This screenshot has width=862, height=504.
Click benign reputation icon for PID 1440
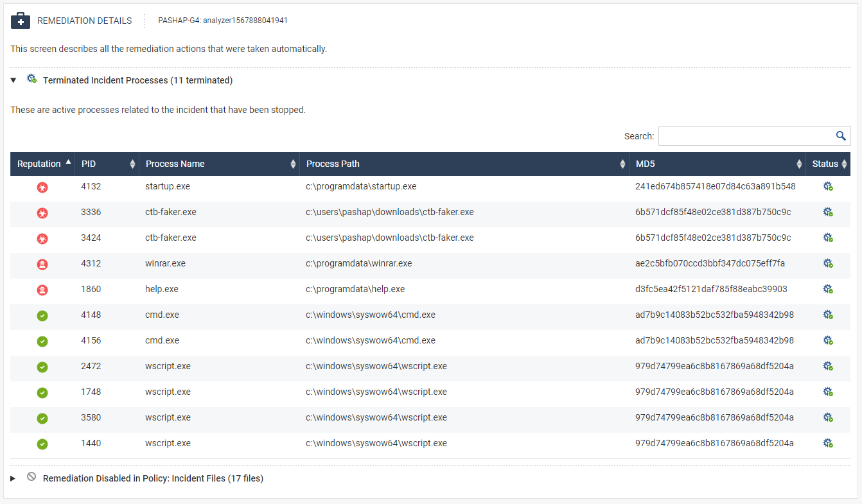[42, 444]
